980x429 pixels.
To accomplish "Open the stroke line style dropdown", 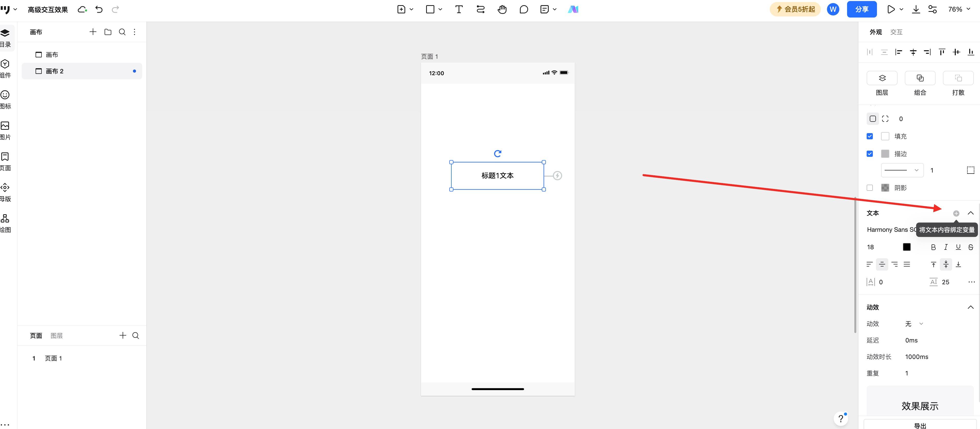I will 902,170.
